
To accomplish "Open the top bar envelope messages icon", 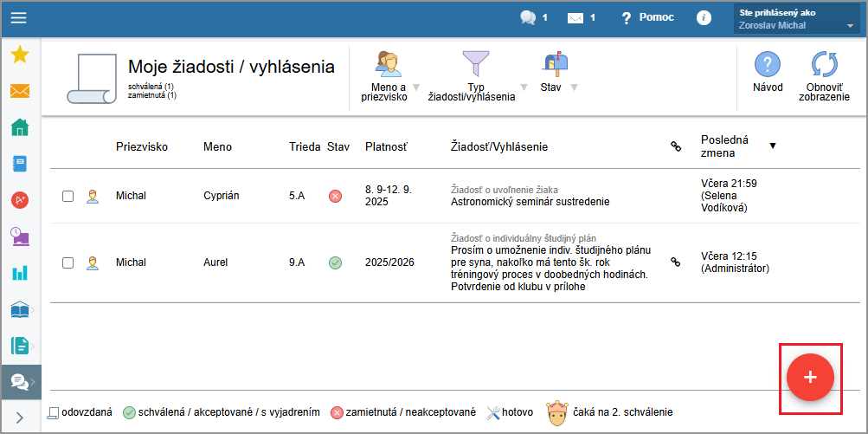I will [x=575, y=17].
